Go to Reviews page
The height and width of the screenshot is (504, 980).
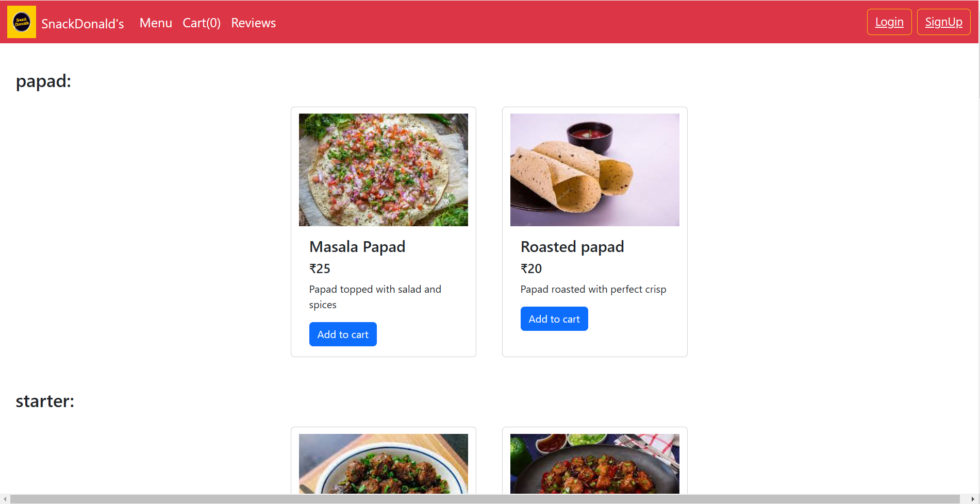[253, 23]
